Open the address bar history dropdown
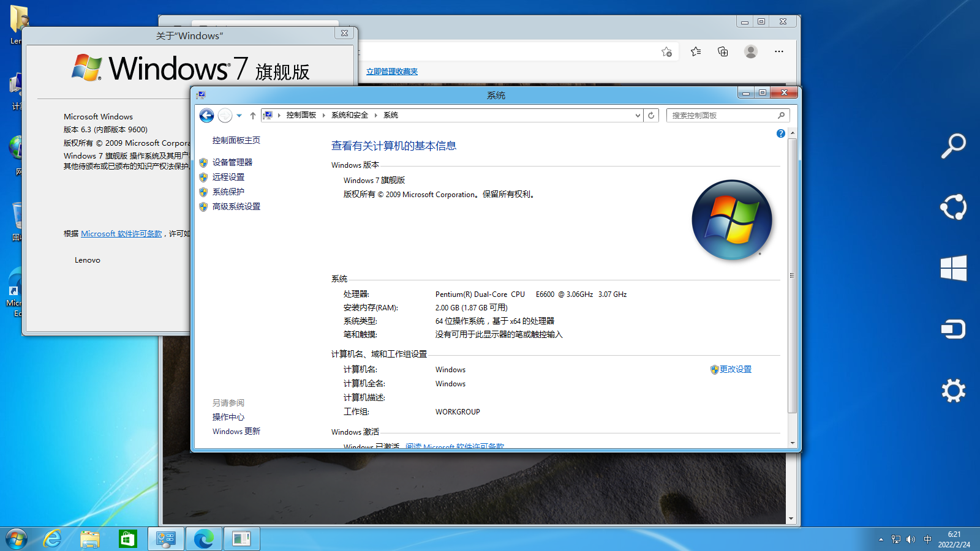 [638, 115]
